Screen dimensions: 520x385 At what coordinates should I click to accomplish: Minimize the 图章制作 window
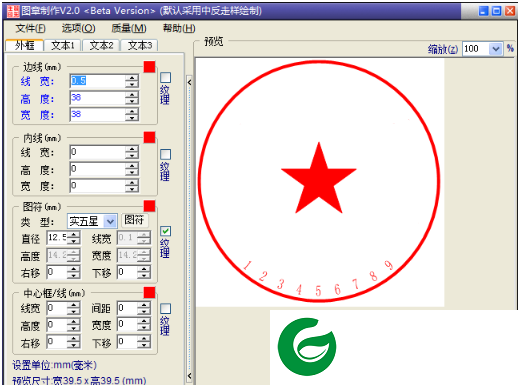[x=483, y=11]
